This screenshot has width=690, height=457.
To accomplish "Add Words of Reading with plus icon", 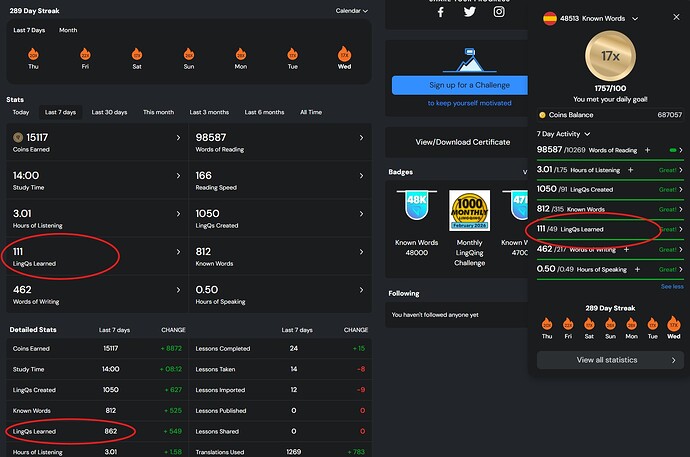I will click(647, 150).
